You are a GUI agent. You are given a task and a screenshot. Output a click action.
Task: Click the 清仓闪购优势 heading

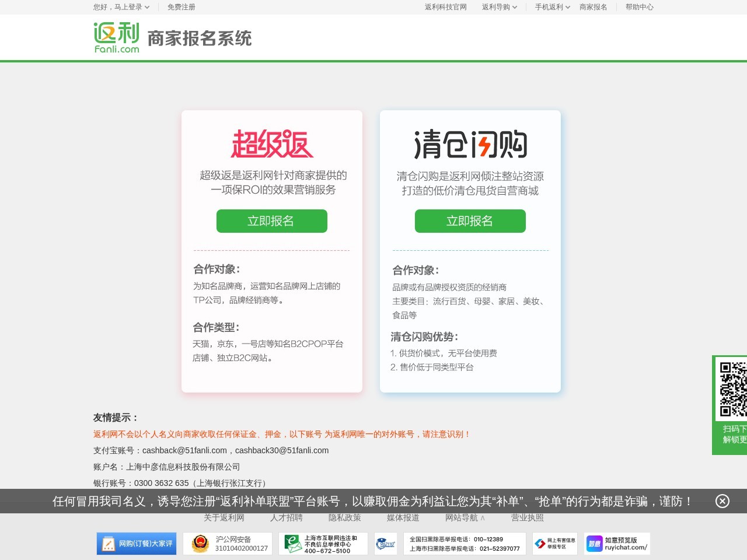[x=424, y=337]
